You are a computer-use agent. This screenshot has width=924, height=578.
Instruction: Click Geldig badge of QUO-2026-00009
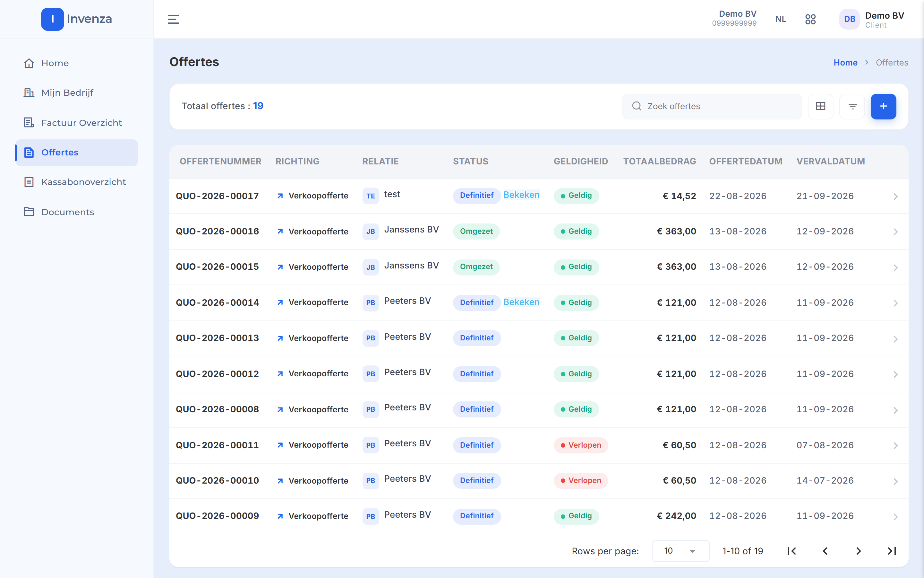coord(576,516)
